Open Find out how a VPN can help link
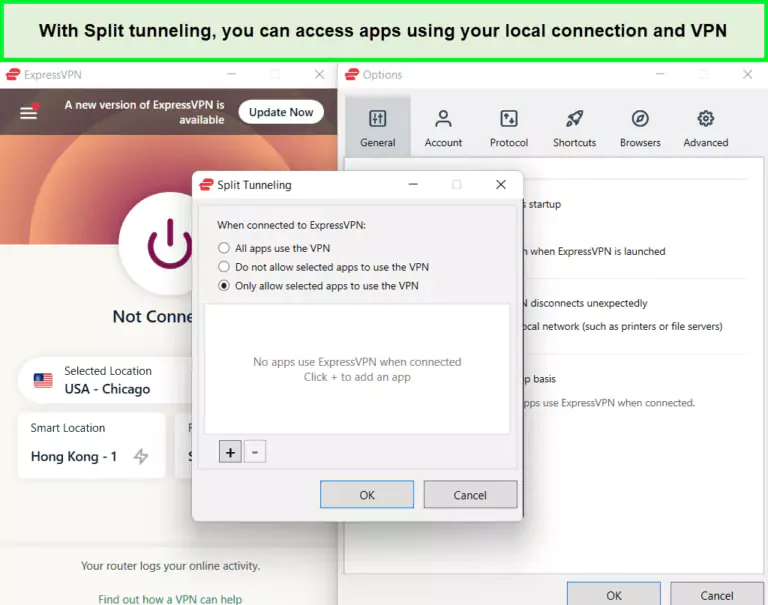The width and height of the screenshot is (768, 605). click(x=170, y=599)
